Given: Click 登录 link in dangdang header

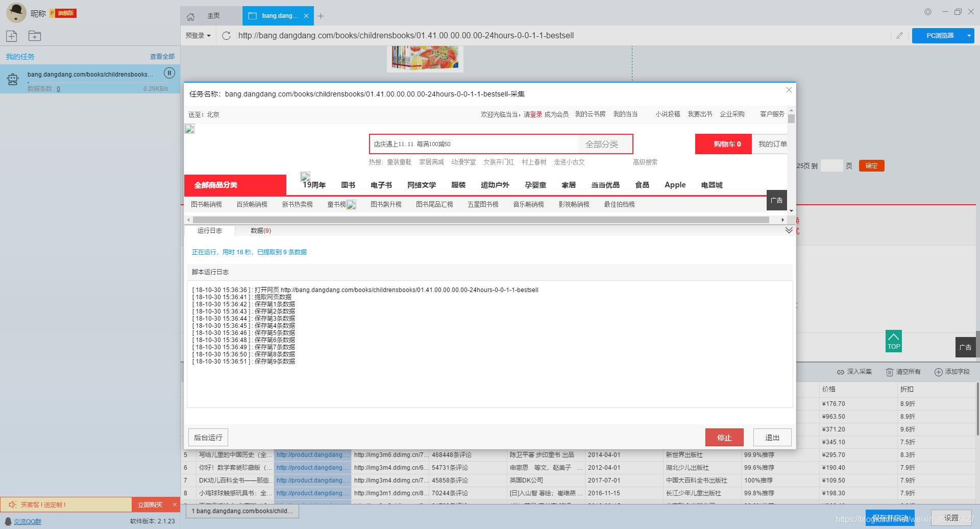Looking at the screenshot, I should coord(536,114).
